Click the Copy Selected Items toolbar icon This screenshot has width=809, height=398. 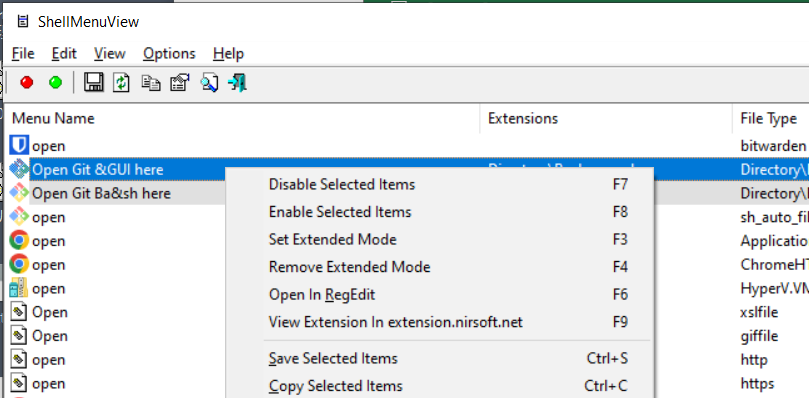[x=151, y=83]
